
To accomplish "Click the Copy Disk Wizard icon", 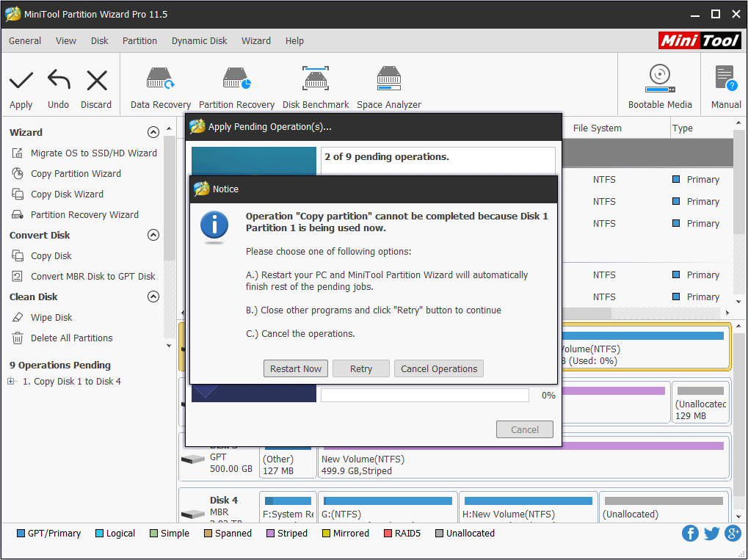I will tap(17, 194).
